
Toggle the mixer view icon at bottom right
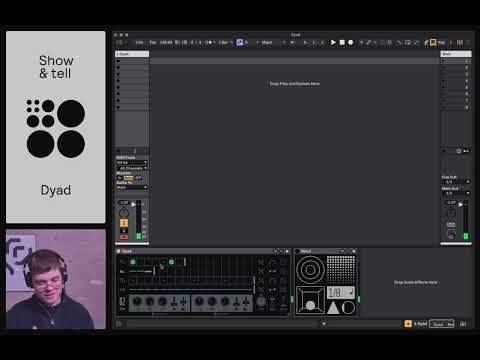[463, 324]
